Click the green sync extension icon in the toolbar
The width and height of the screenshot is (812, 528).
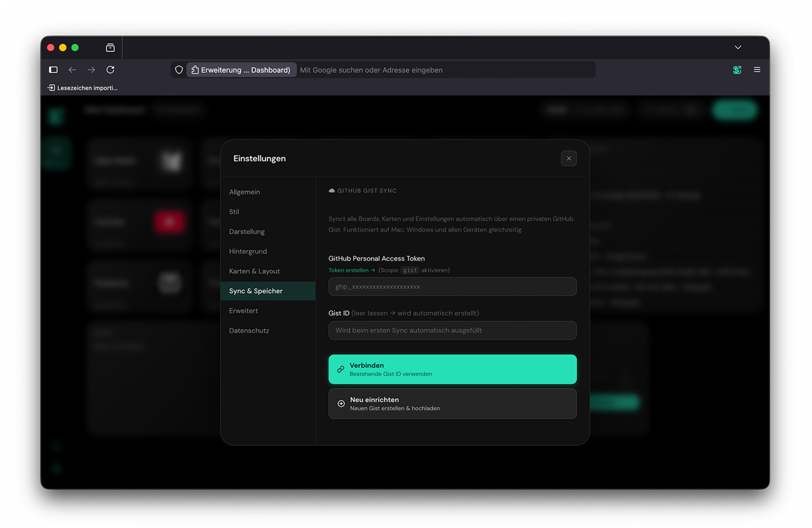pyautogui.click(x=737, y=70)
